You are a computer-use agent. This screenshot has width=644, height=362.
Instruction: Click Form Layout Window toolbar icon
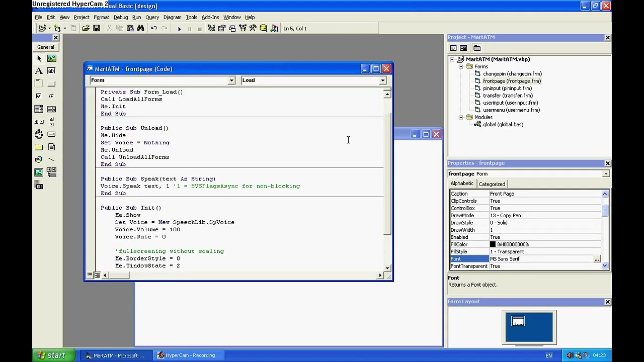[232, 29]
